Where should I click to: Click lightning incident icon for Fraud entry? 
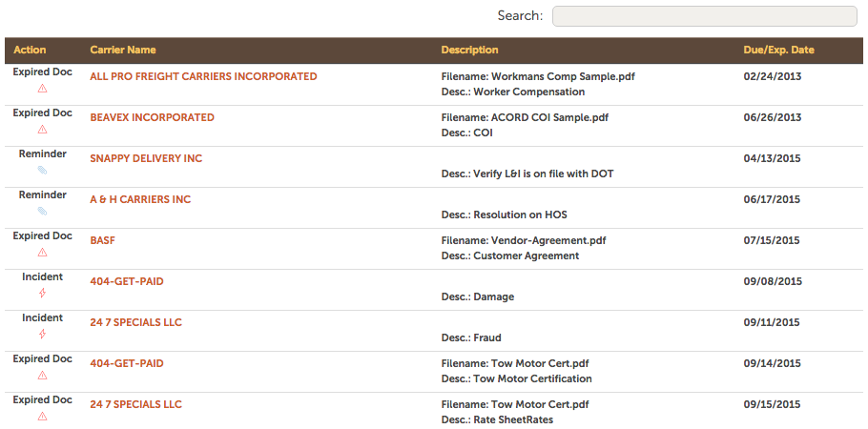pyautogui.click(x=42, y=335)
